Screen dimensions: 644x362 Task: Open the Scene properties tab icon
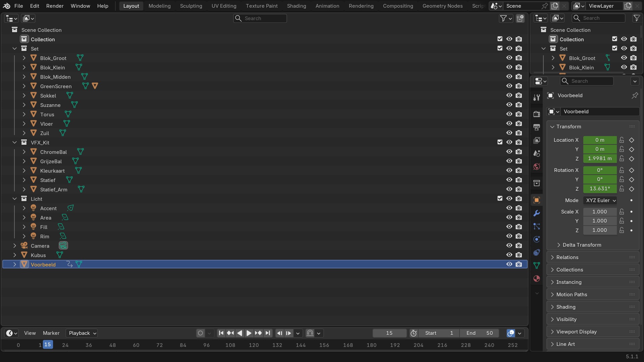click(x=537, y=153)
